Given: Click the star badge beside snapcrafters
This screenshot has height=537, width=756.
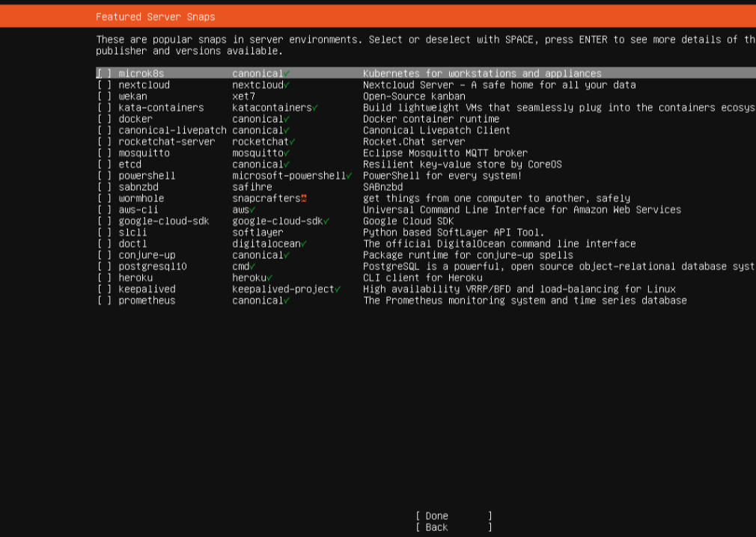Looking at the screenshot, I should (x=304, y=199).
